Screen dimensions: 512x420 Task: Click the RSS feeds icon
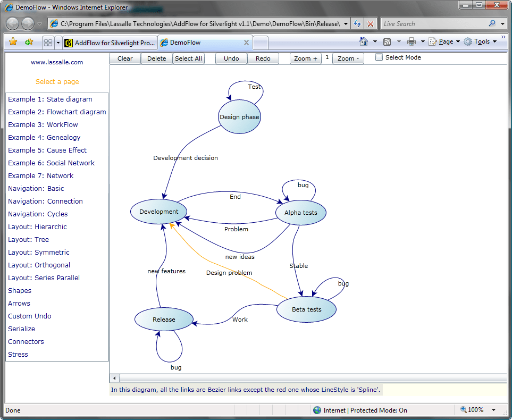[387, 41]
